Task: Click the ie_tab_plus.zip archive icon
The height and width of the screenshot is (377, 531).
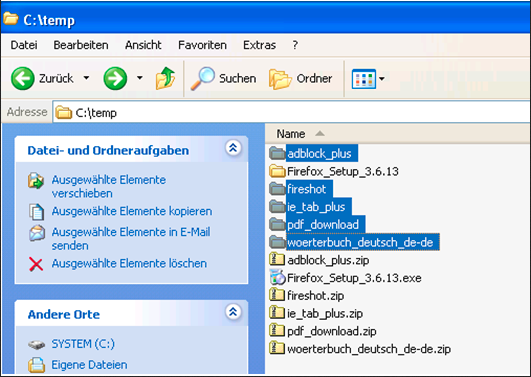Action: pyautogui.click(x=277, y=312)
